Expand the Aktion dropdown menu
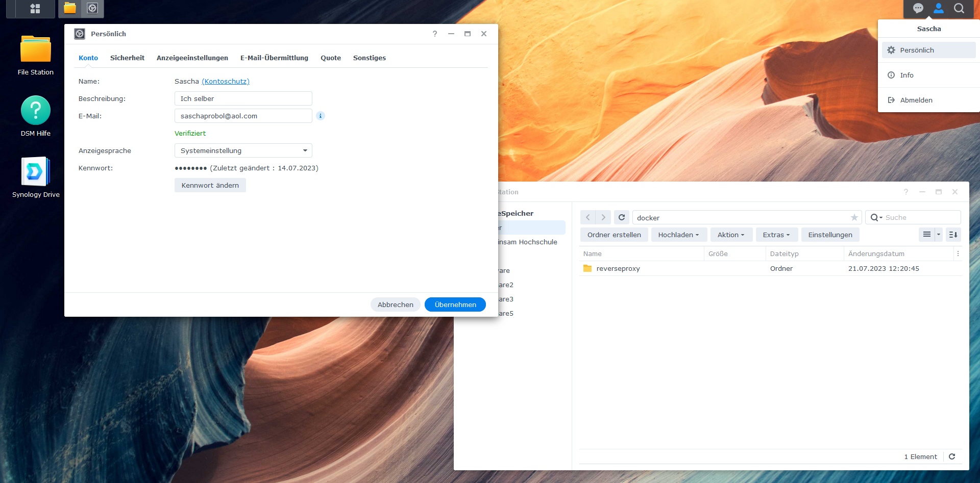This screenshot has height=483, width=980. (730, 235)
